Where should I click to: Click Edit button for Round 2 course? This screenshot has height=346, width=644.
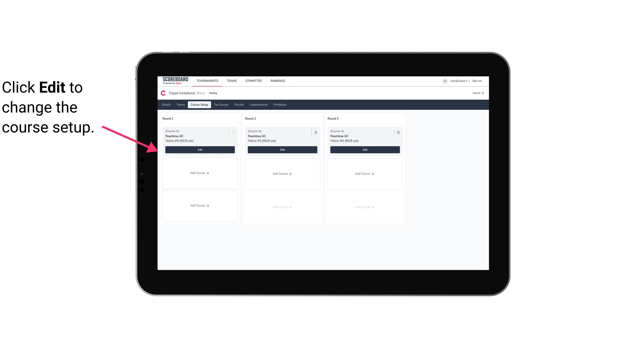click(282, 149)
